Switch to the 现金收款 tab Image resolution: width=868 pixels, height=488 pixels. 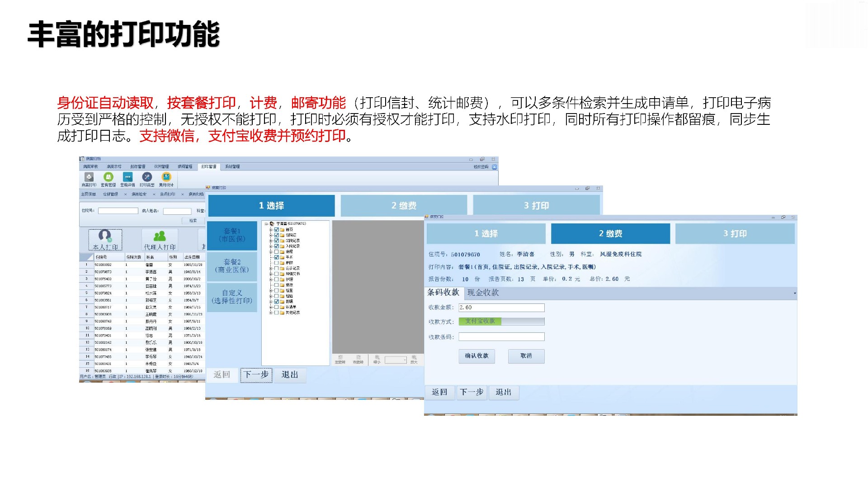(483, 293)
